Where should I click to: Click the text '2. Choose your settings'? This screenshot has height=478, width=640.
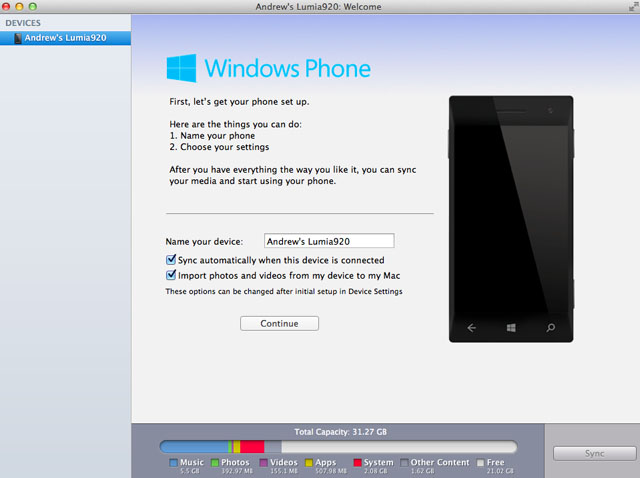point(219,147)
